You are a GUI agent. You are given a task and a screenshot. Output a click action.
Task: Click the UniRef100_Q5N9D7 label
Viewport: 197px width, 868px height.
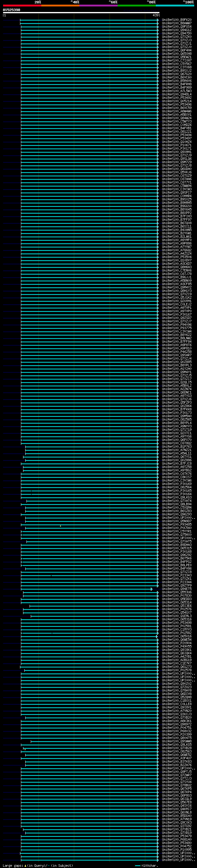pyautogui.click(x=177, y=521)
